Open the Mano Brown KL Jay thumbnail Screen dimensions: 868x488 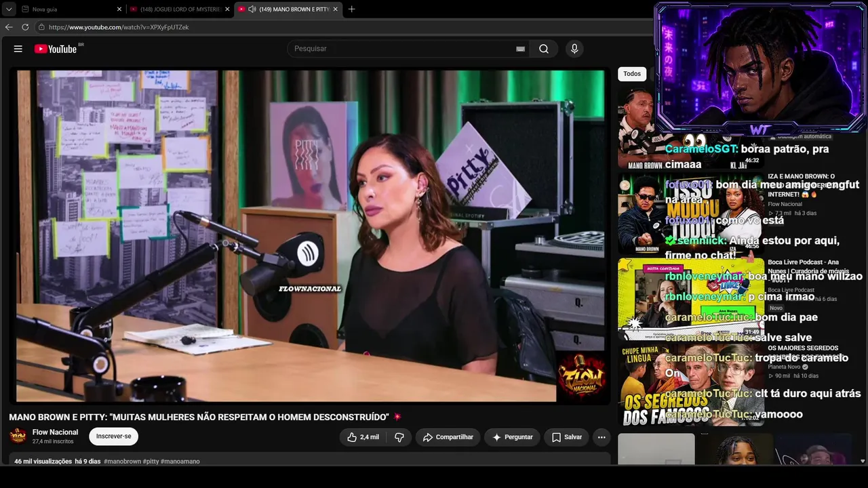(x=691, y=128)
